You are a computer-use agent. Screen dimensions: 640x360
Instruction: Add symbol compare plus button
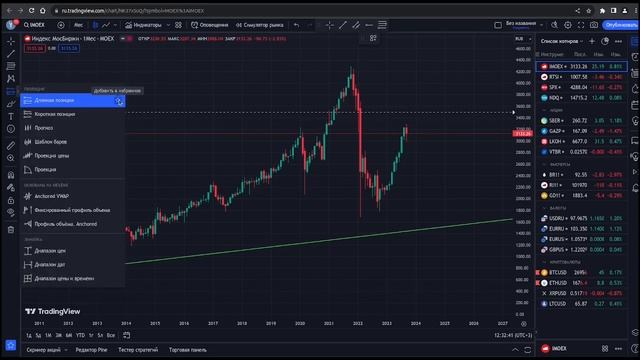pyautogui.click(x=61, y=25)
